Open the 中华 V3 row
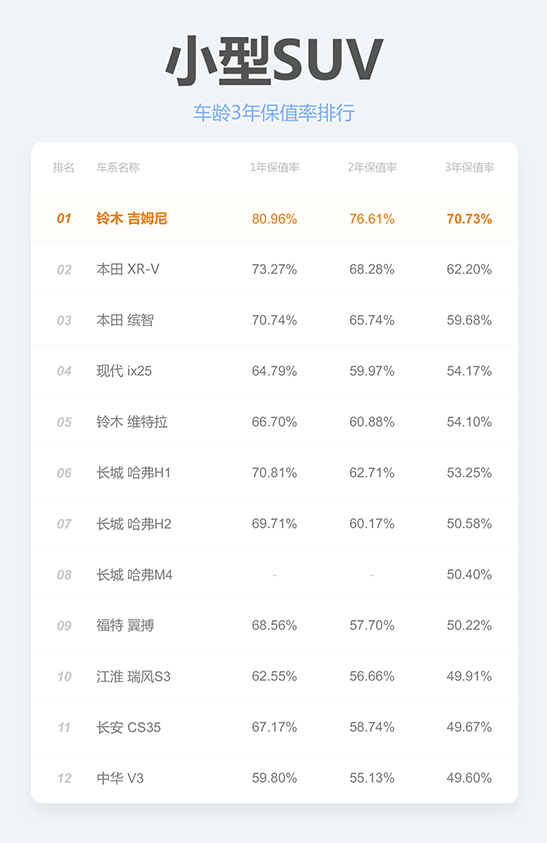547x843 pixels. coord(274,777)
